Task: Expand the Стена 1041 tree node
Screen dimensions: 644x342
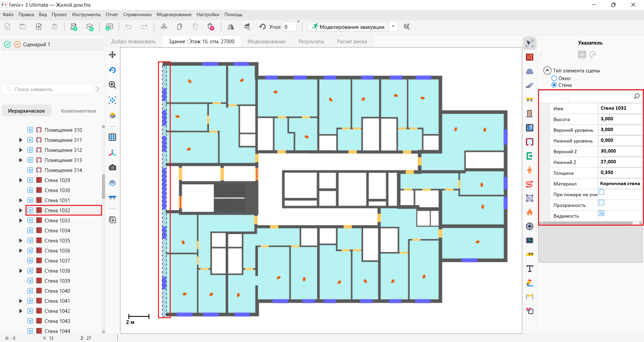Action: coord(21,301)
